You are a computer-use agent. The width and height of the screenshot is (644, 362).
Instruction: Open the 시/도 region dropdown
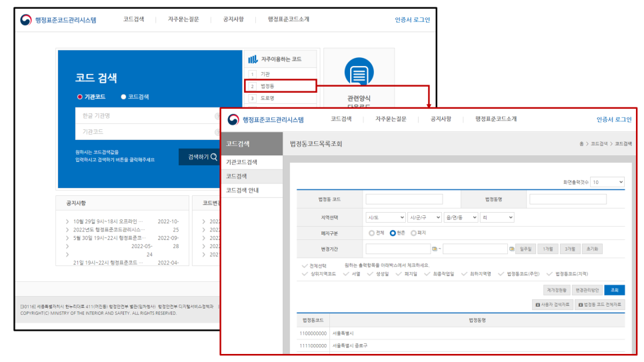[x=385, y=217]
